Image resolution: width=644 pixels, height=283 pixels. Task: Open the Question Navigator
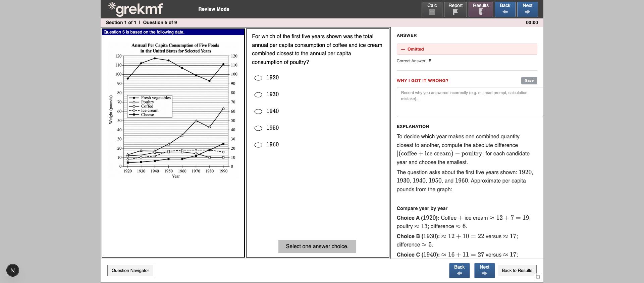pyautogui.click(x=130, y=271)
